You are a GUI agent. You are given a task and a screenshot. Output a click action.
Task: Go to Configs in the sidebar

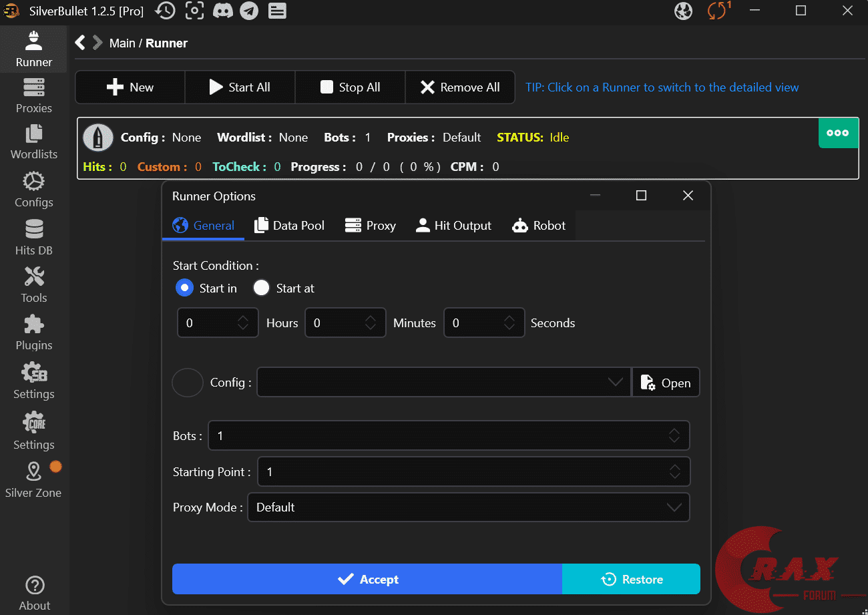tap(33, 190)
